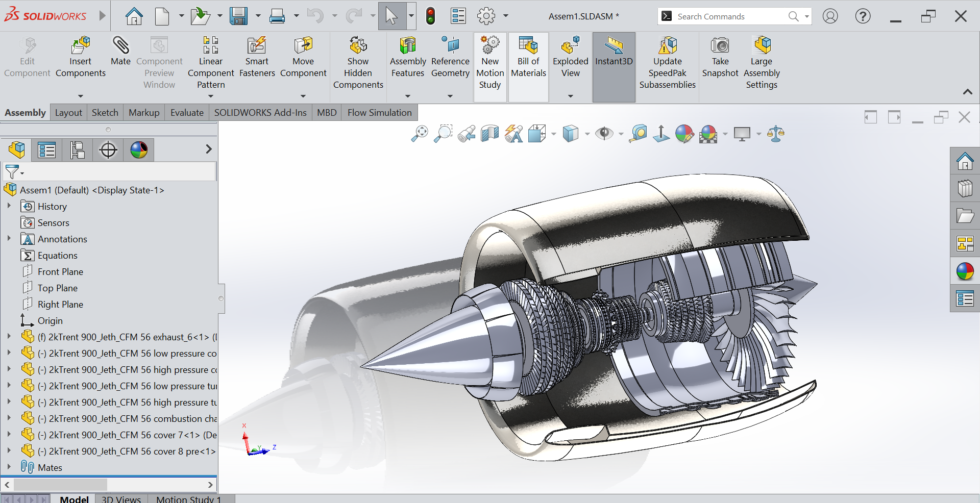Click the Section View icon
This screenshot has height=503, width=980.
pyautogui.click(x=489, y=134)
